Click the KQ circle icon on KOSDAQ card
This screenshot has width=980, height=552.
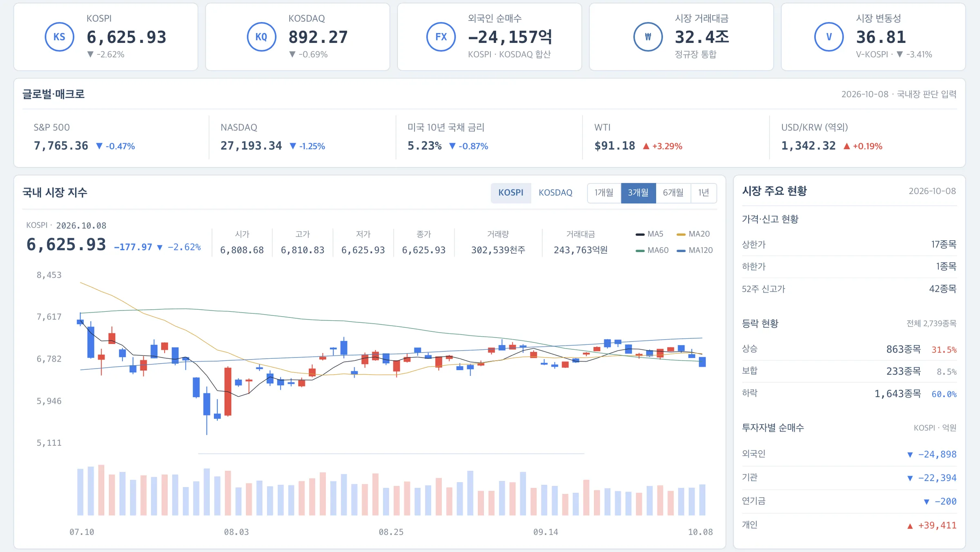[x=261, y=37]
